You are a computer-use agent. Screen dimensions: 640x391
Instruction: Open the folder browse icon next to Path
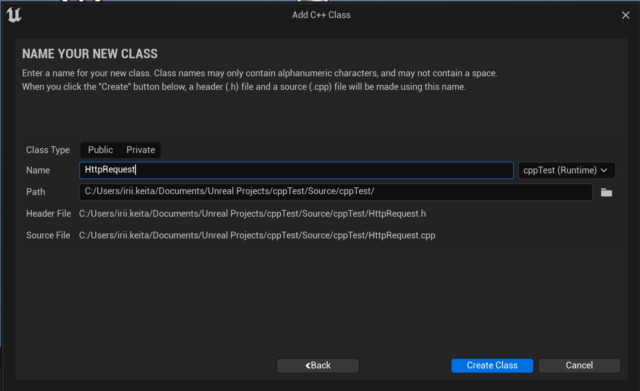click(606, 192)
